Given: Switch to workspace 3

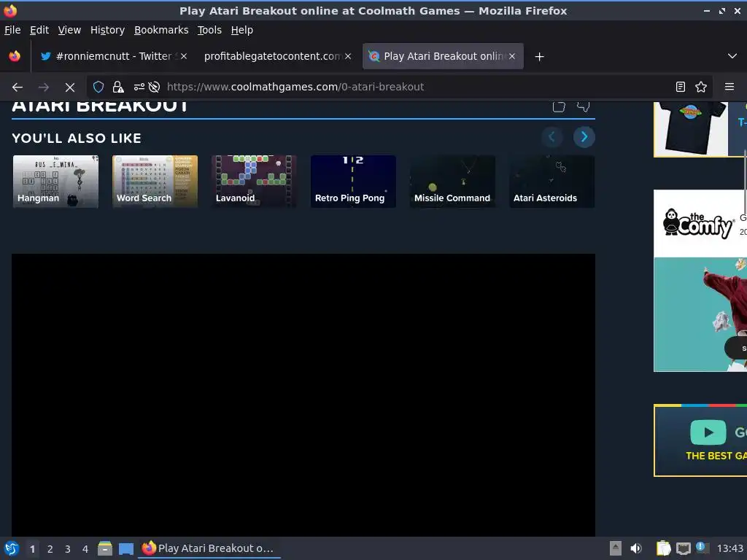Looking at the screenshot, I should click(x=68, y=549).
